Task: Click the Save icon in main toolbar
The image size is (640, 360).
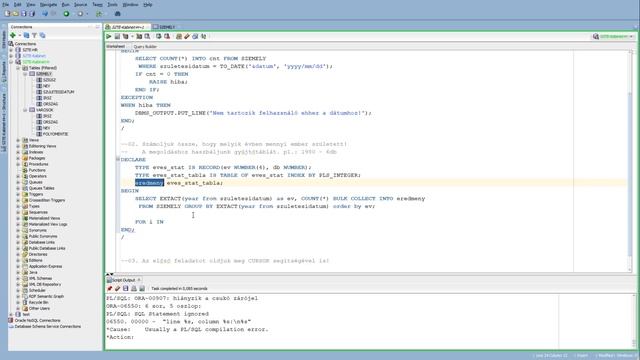Action: [x=24, y=14]
